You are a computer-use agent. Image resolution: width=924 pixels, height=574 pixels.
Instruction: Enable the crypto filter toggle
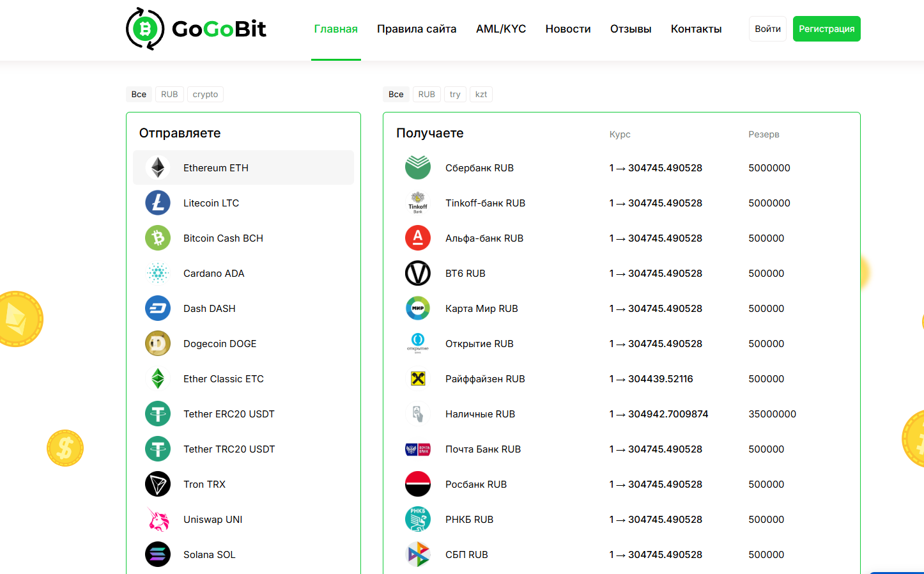tap(205, 94)
